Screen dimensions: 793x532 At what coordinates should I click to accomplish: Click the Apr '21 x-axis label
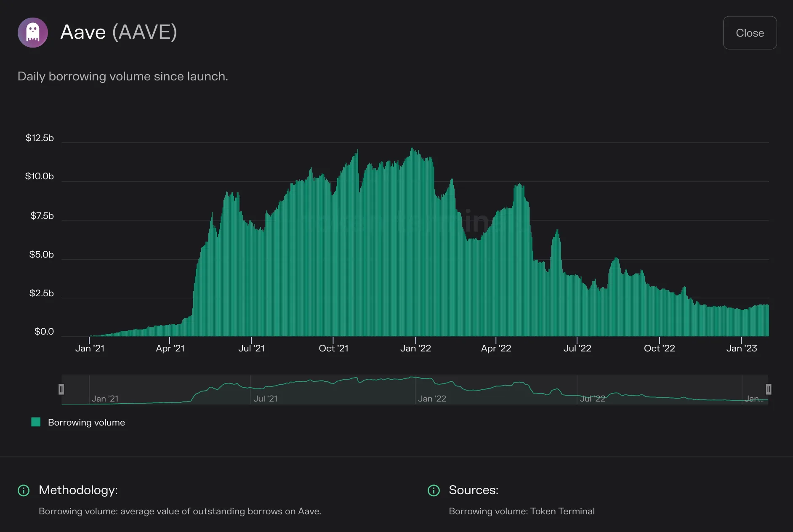point(170,348)
